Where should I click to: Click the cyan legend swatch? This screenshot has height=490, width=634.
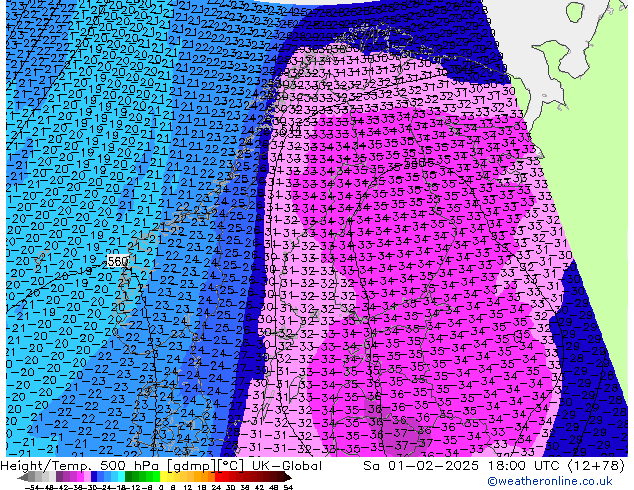[121, 477]
